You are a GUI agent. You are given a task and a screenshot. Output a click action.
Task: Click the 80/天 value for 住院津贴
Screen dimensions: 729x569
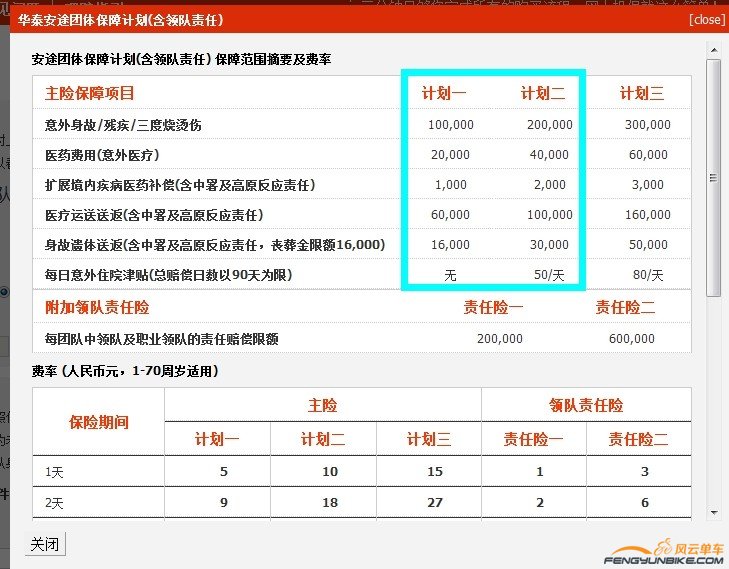[x=648, y=275]
